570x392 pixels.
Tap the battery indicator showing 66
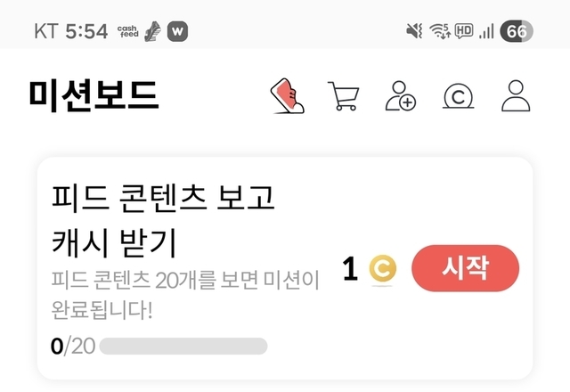point(517,31)
